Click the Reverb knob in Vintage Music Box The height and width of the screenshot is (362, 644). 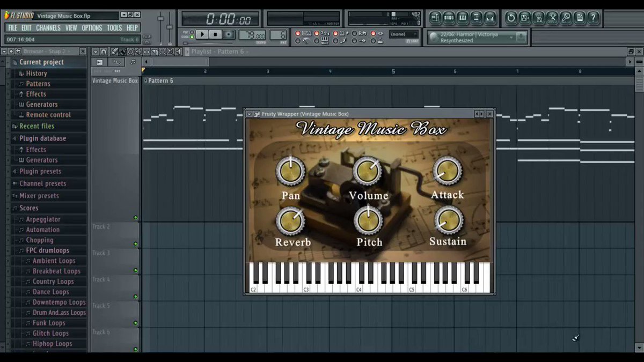290,220
